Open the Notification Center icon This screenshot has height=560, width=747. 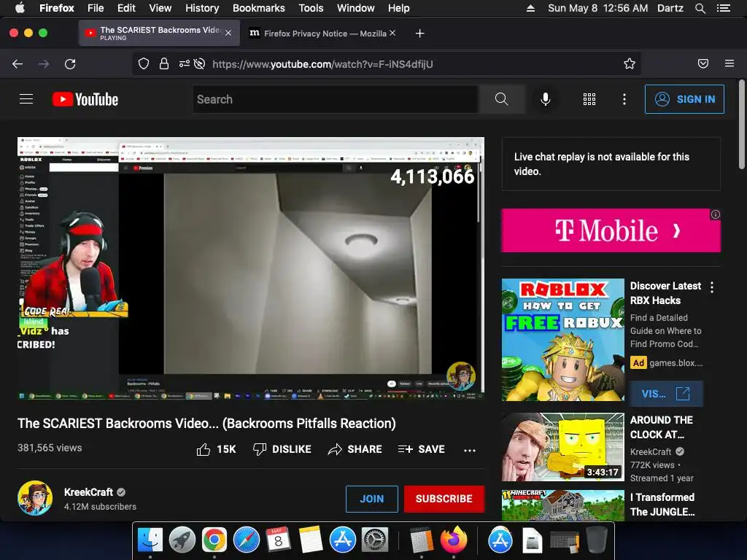(724, 8)
